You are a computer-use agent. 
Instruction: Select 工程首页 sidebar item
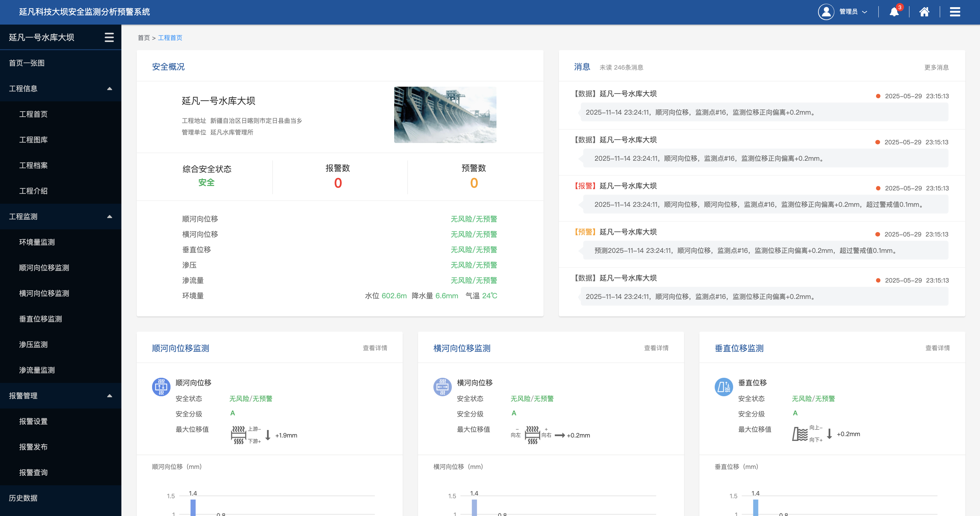click(x=60, y=114)
